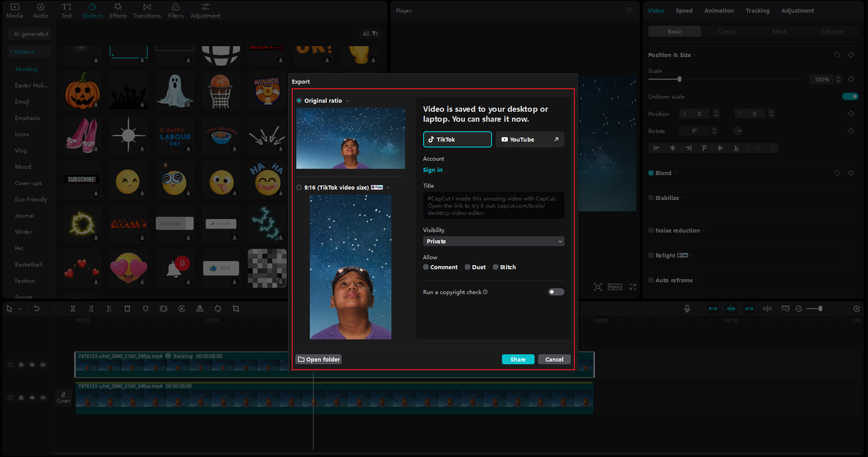Screen dimensions: 868x457
Task: Select the TikTok share tab
Action: tap(457, 139)
